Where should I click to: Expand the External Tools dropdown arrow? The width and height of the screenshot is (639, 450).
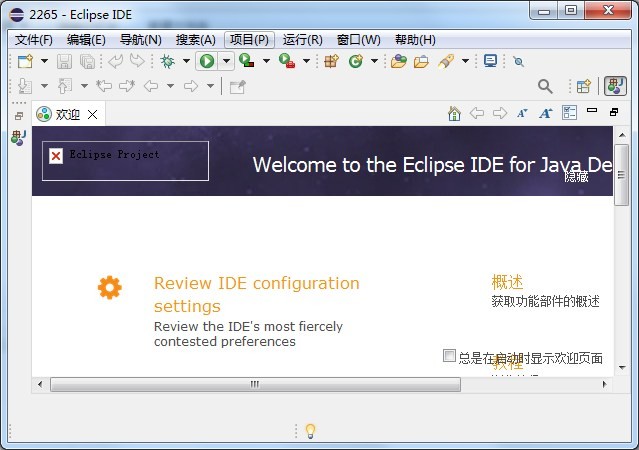tap(306, 62)
